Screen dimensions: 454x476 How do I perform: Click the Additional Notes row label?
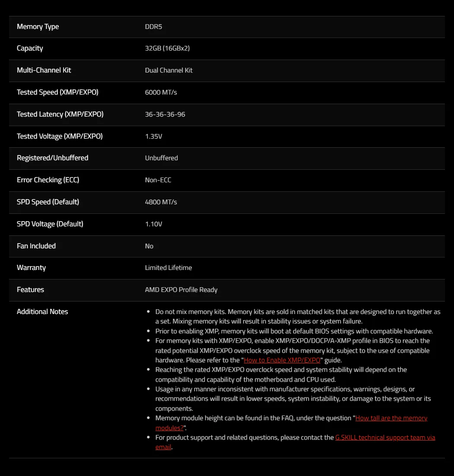coord(42,312)
